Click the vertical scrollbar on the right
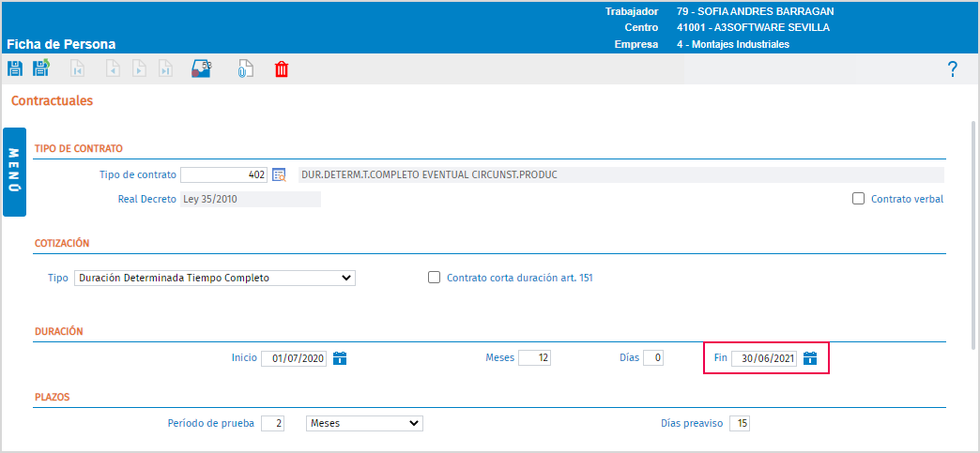Viewport: 980px width, 453px height. pos(973,234)
